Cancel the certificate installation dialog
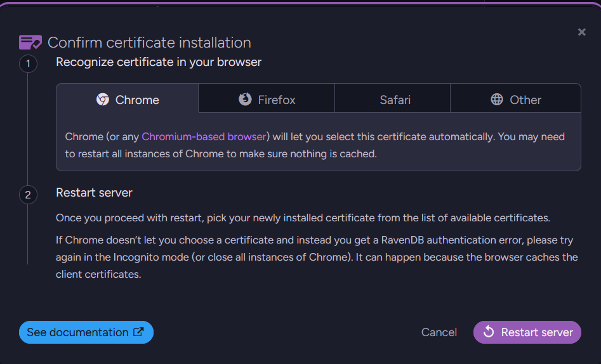Screen dimensions: 601x364 [x=439, y=332]
